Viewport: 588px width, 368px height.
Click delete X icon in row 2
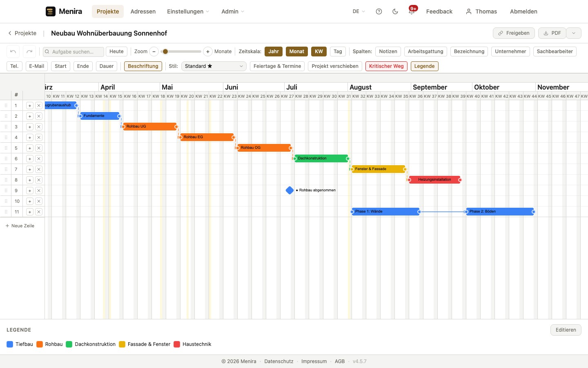(39, 116)
